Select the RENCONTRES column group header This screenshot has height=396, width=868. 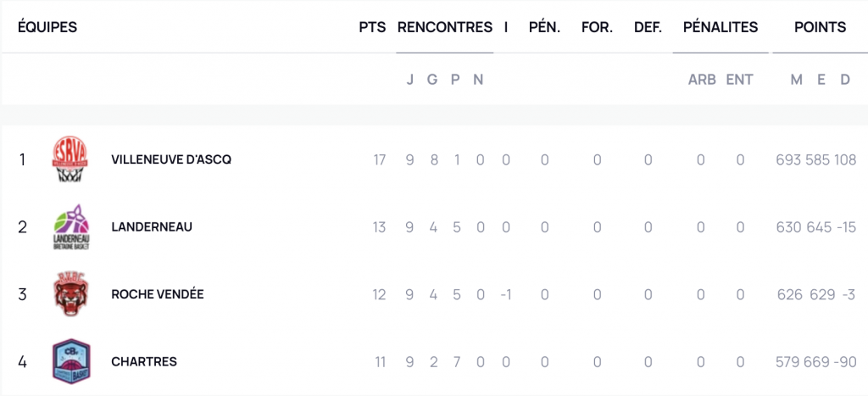444,27
